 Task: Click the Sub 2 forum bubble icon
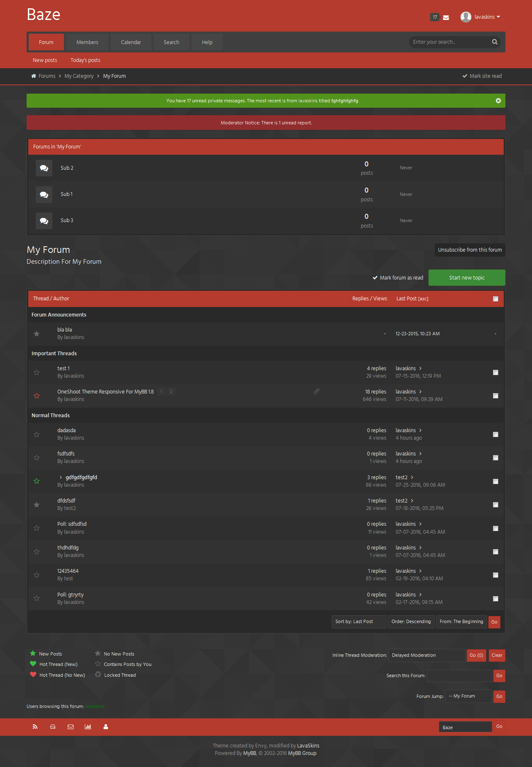coord(44,168)
